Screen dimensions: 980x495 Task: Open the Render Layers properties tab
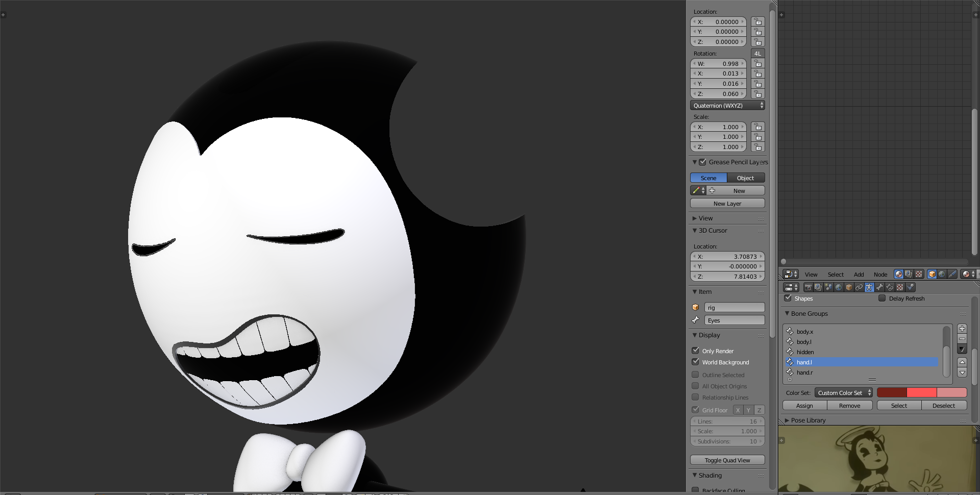(x=818, y=287)
